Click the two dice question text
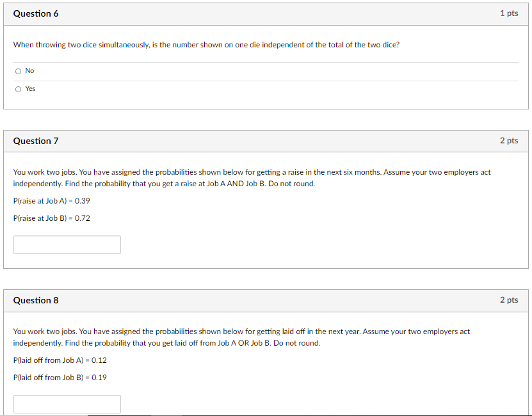 (x=206, y=45)
